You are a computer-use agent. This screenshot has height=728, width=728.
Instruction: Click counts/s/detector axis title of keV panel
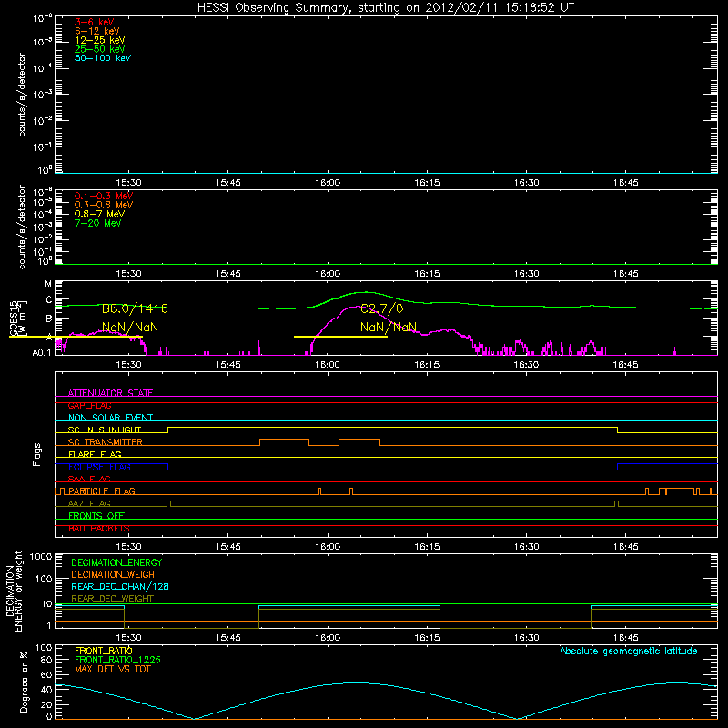[21, 95]
